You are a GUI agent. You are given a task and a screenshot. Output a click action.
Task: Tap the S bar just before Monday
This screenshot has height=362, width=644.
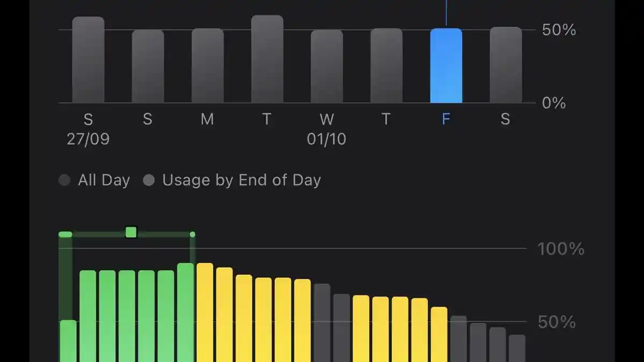[148, 66]
